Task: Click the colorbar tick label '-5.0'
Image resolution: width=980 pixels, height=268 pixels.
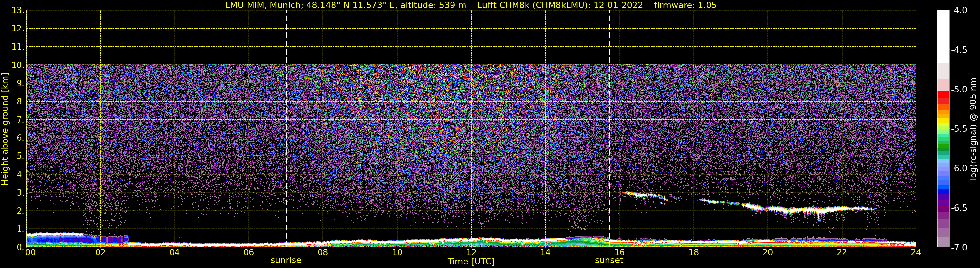Action: click(959, 90)
